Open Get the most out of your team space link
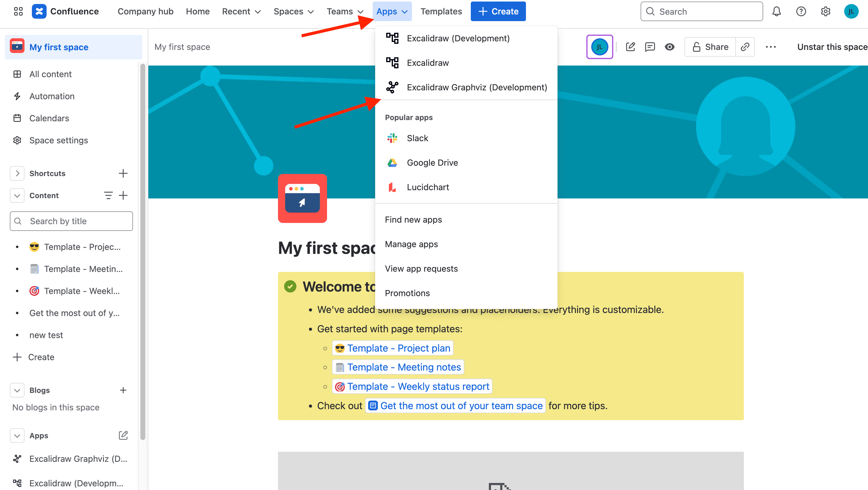 [x=455, y=405]
